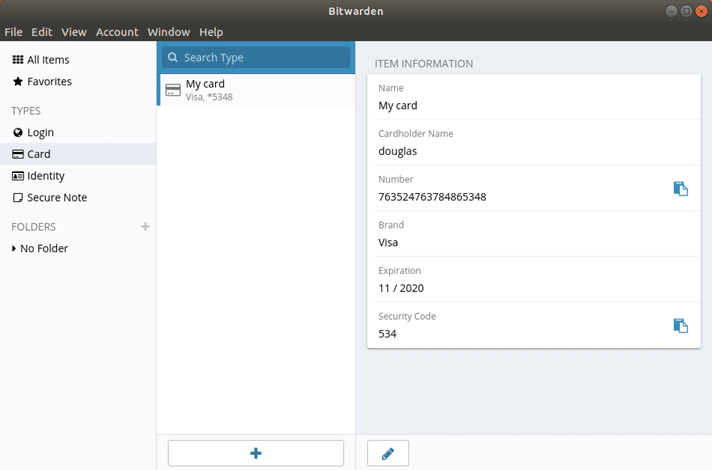The width and height of the screenshot is (712, 470).
Task: Click the search magnifier icon
Action: click(173, 57)
